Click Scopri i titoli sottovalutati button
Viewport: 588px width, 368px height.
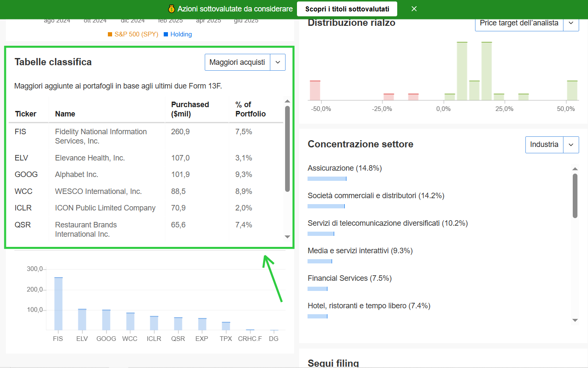pyautogui.click(x=347, y=9)
